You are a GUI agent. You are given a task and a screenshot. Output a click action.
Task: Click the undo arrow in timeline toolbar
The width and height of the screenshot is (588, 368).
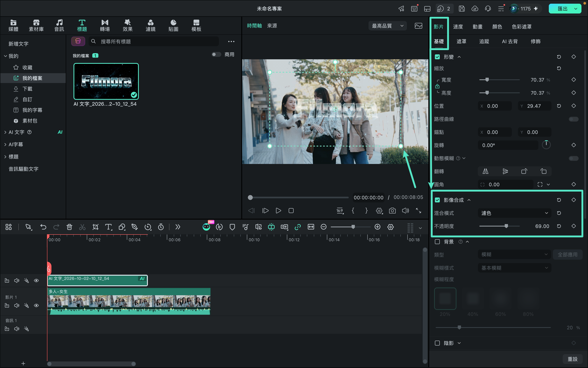[43, 227]
